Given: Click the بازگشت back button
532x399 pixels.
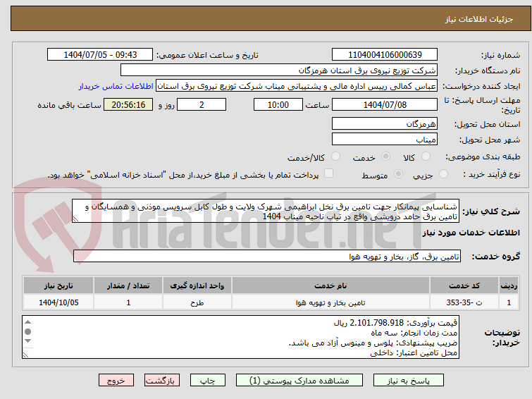Looking at the screenshot, I should pyautogui.click(x=162, y=381).
